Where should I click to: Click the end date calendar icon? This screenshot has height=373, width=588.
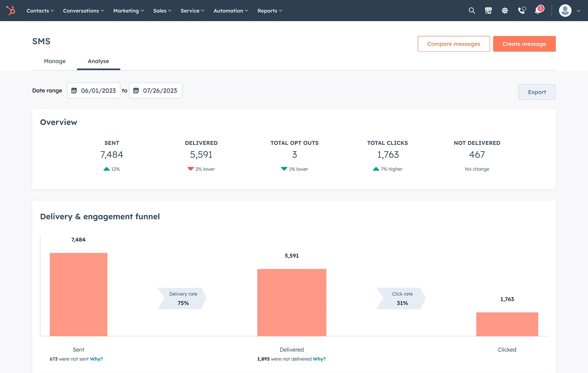pyautogui.click(x=136, y=91)
